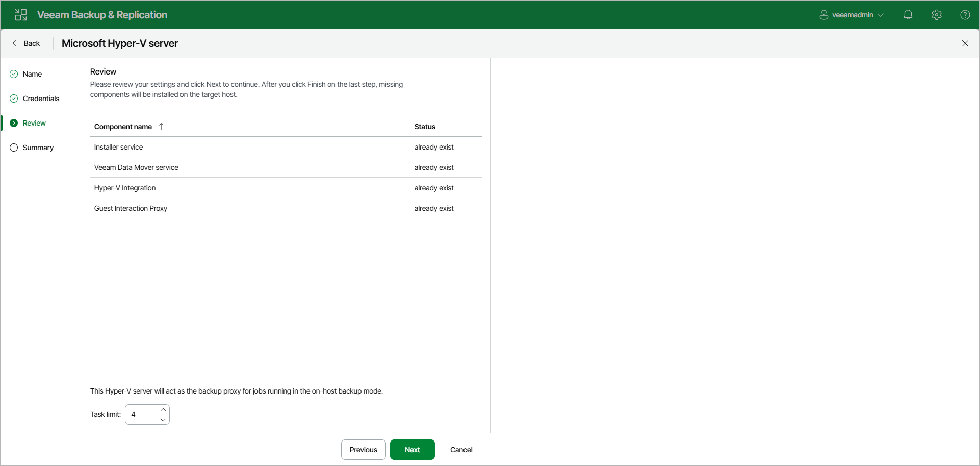Click Guest Interaction Proxy 'already exist' status

434,208
